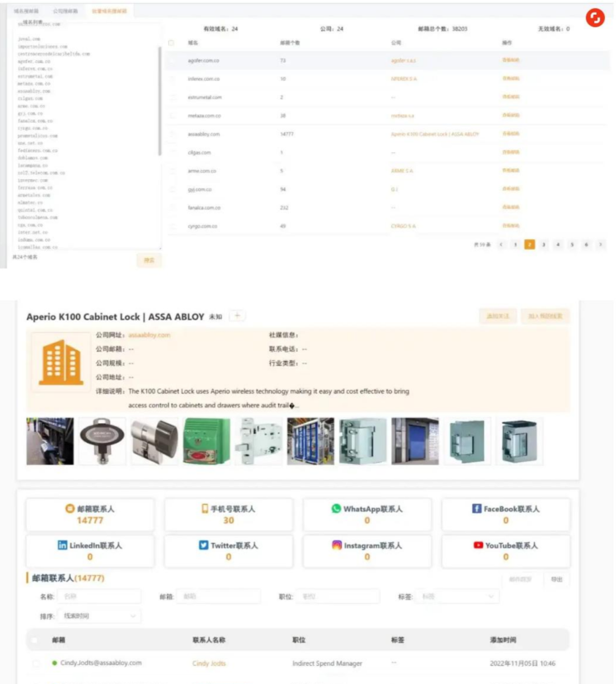Select the orange highlighted batch domain tab
Screen dimensions: 616x684
click(x=109, y=11)
